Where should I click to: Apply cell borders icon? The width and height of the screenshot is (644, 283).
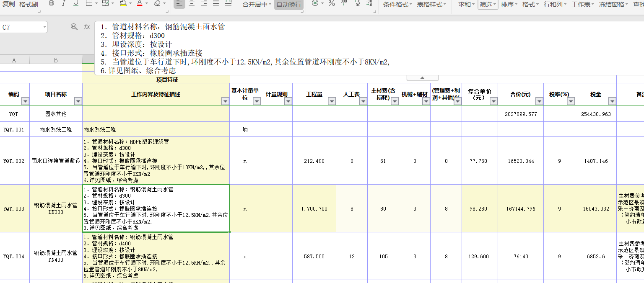tap(89, 3)
